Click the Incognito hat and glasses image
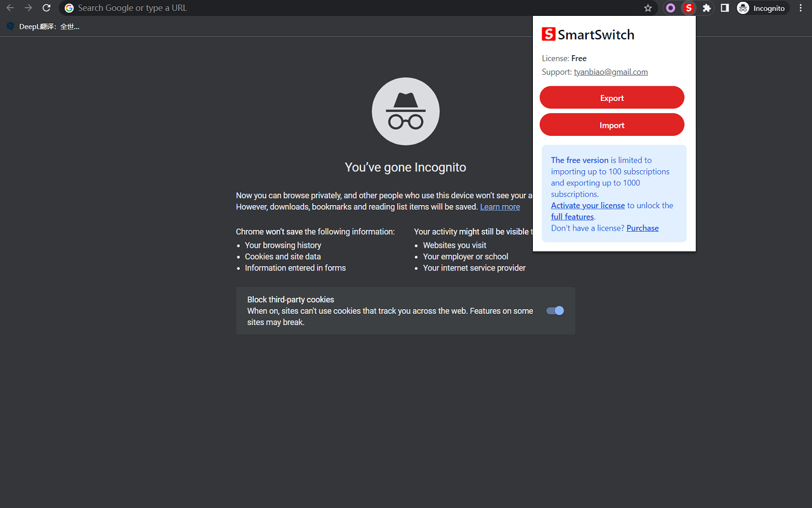The height and width of the screenshot is (508, 812). (406, 112)
